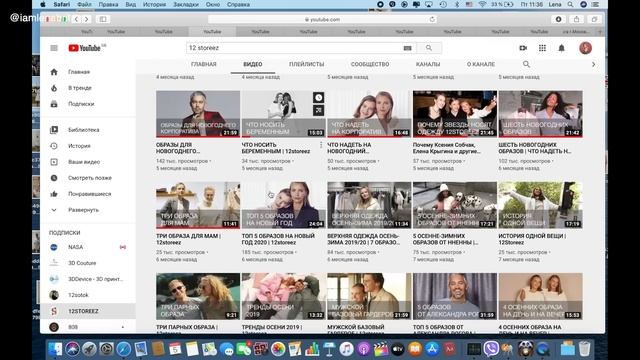Open the on-screen keyboard icon in search box
Viewport: 640px width, 360px height.
[x=407, y=48]
